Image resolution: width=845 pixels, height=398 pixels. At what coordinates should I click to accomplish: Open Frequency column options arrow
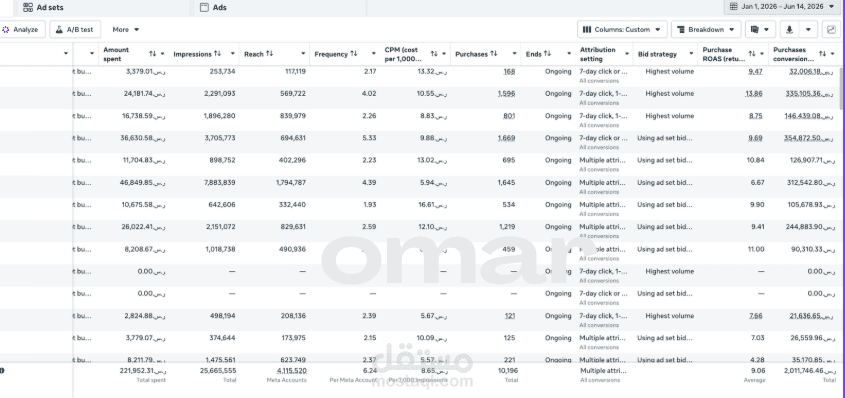373,54
